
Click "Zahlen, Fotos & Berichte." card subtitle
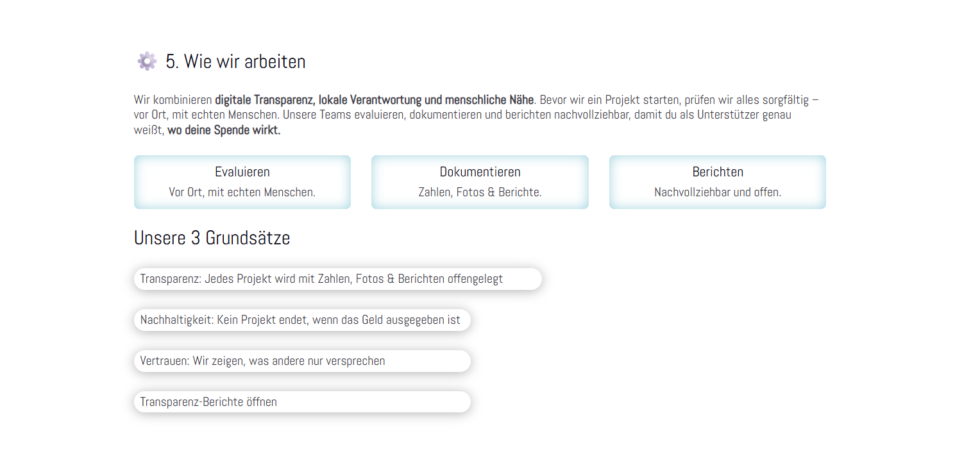[x=480, y=192]
